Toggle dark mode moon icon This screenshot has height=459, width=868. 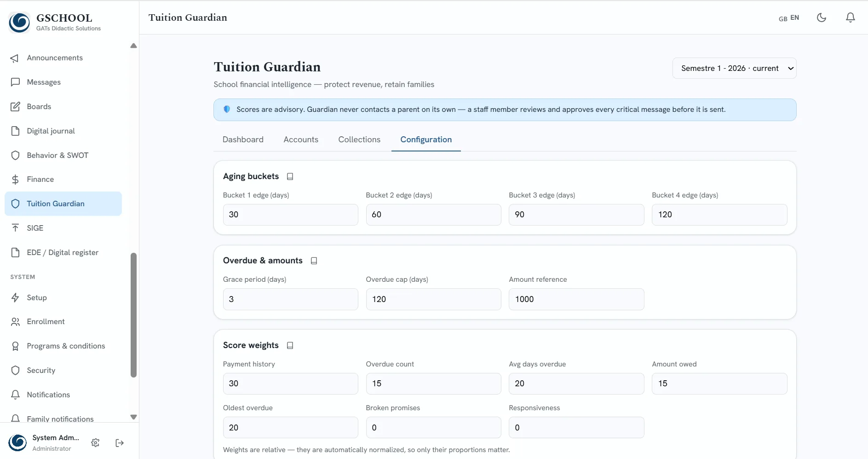click(822, 17)
